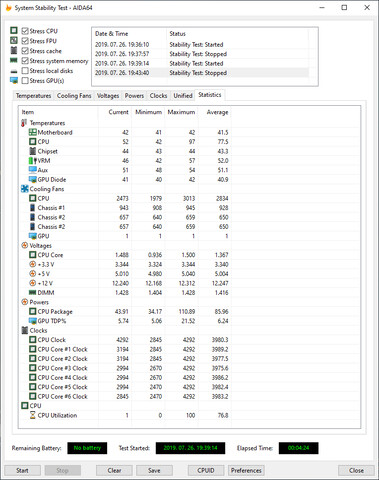The image size is (379, 480).
Task: Click the Average column header
Action: tap(215, 112)
